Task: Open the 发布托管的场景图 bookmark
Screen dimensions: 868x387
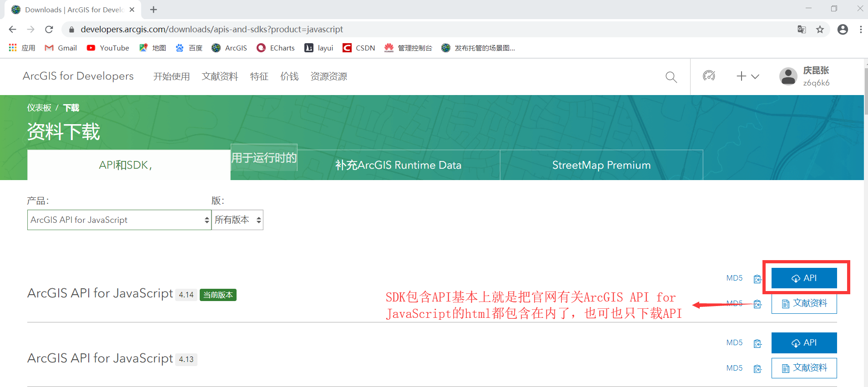Action: click(x=478, y=48)
